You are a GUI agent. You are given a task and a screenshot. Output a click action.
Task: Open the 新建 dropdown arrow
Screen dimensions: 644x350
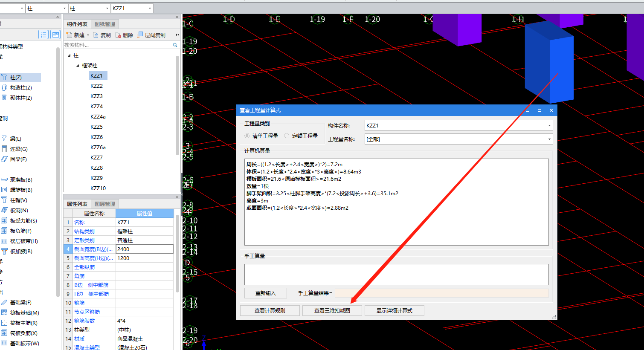(x=88, y=35)
